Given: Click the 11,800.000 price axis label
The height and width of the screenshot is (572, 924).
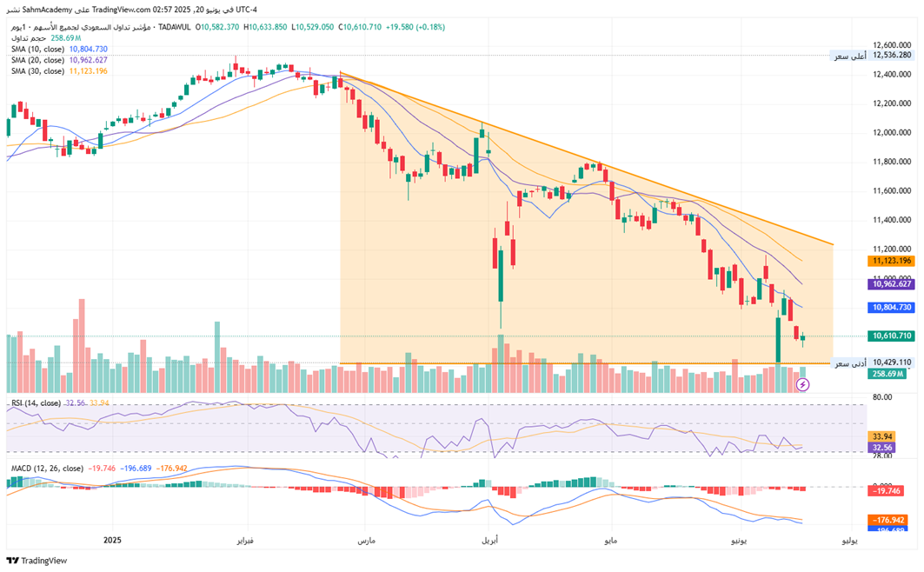Looking at the screenshot, I should pyautogui.click(x=892, y=162).
